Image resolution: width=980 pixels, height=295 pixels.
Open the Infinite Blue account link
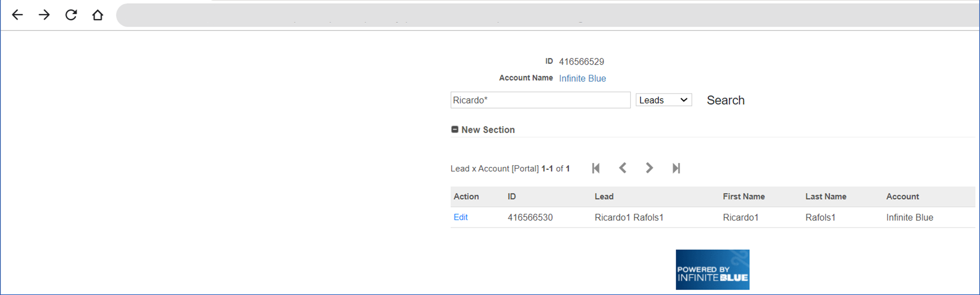(x=582, y=79)
